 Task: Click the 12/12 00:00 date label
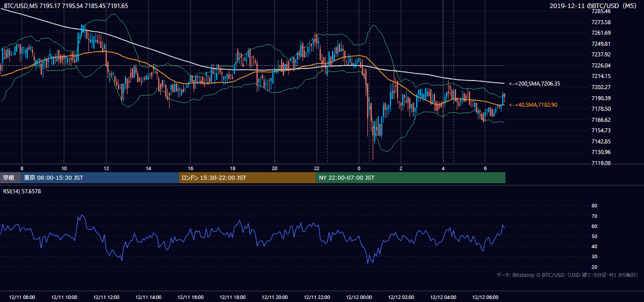coord(359,297)
